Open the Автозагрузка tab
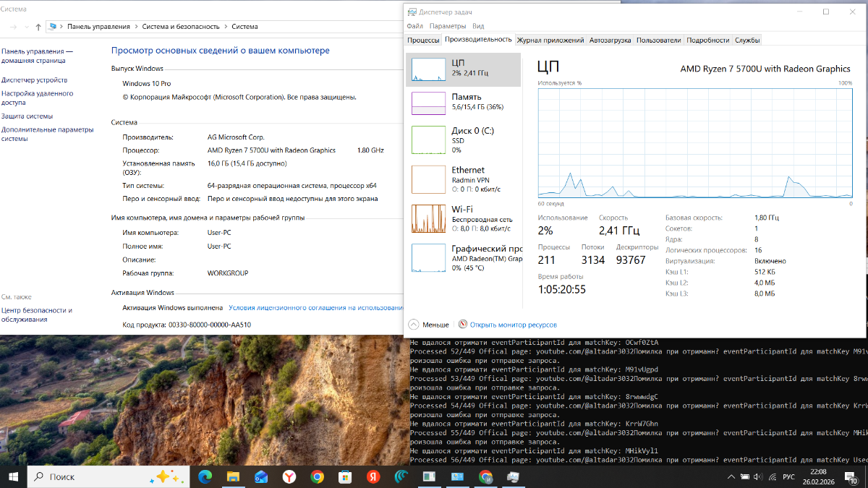 click(610, 40)
